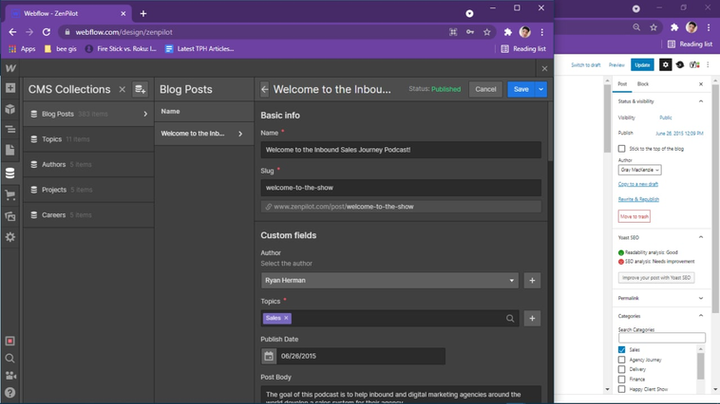This screenshot has width=720, height=404.
Task: Click the Move to trash button
Action: (x=634, y=216)
